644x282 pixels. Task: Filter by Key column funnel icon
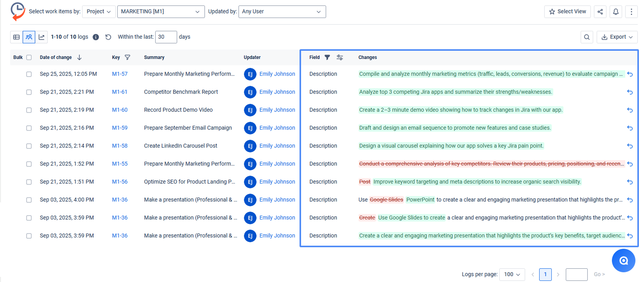(x=127, y=57)
